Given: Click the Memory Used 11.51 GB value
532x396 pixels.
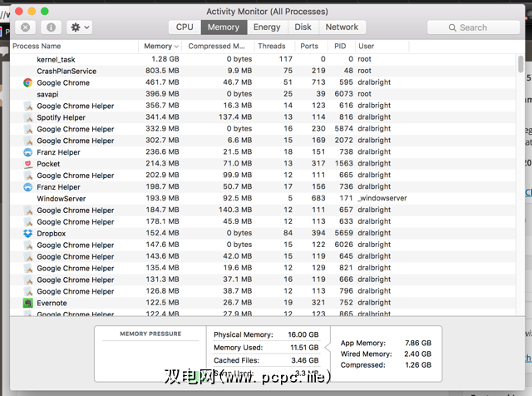Looking at the screenshot, I should point(304,348).
